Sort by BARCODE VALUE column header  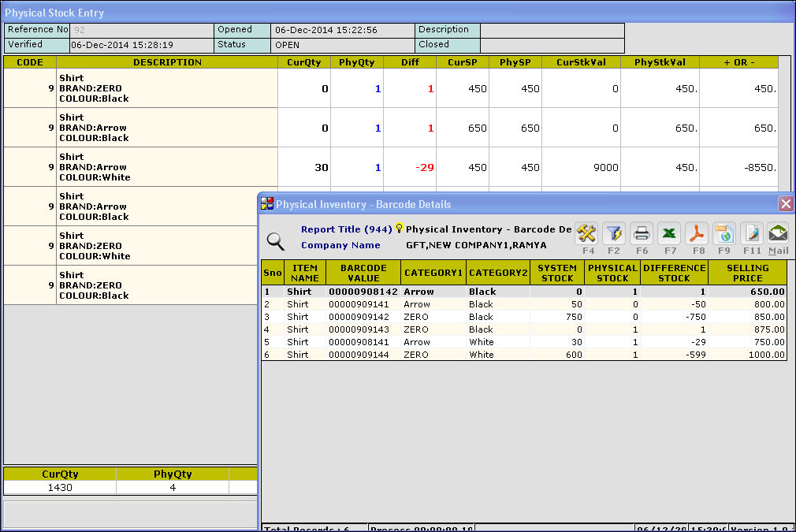[363, 273]
